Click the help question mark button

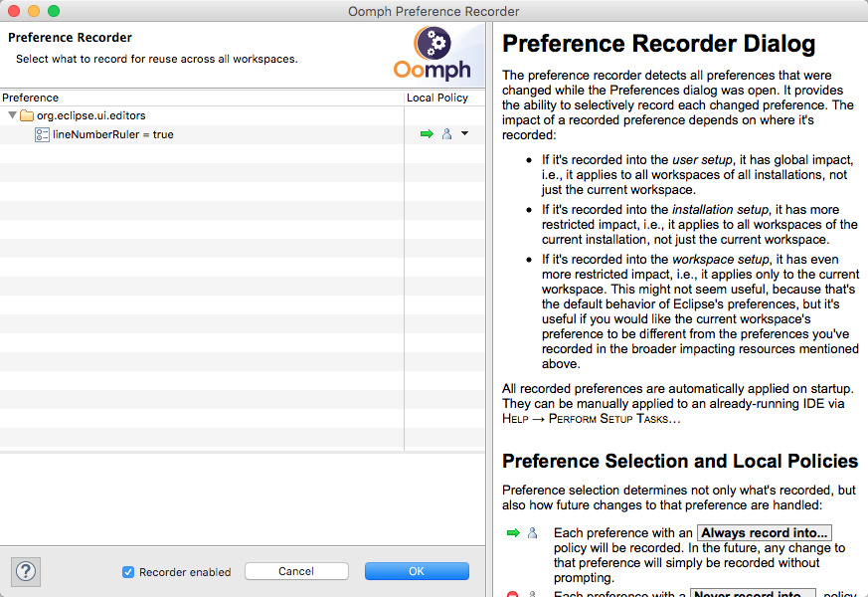tap(26, 571)
